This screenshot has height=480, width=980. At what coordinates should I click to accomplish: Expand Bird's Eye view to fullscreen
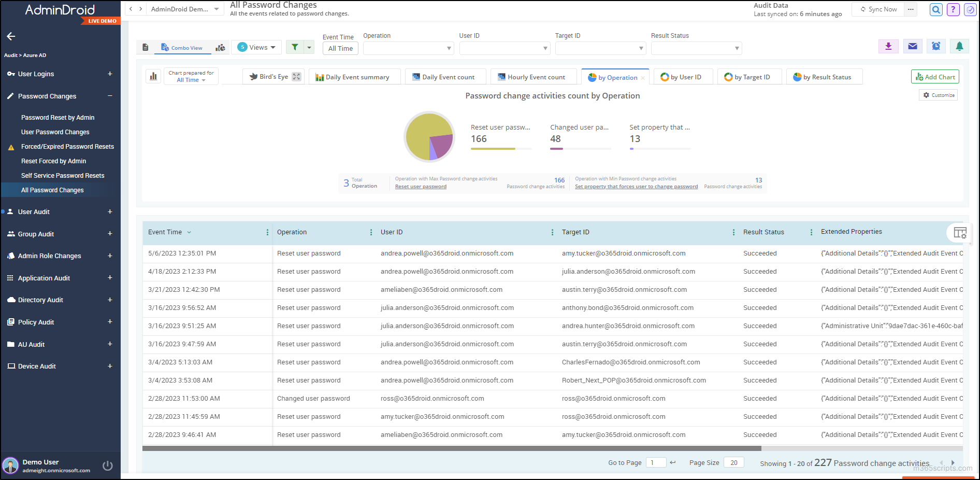(296, 76)
